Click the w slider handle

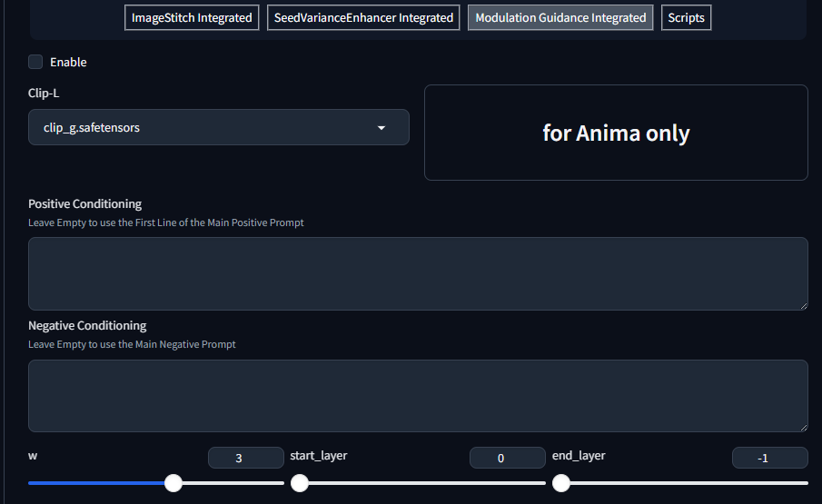173,483
